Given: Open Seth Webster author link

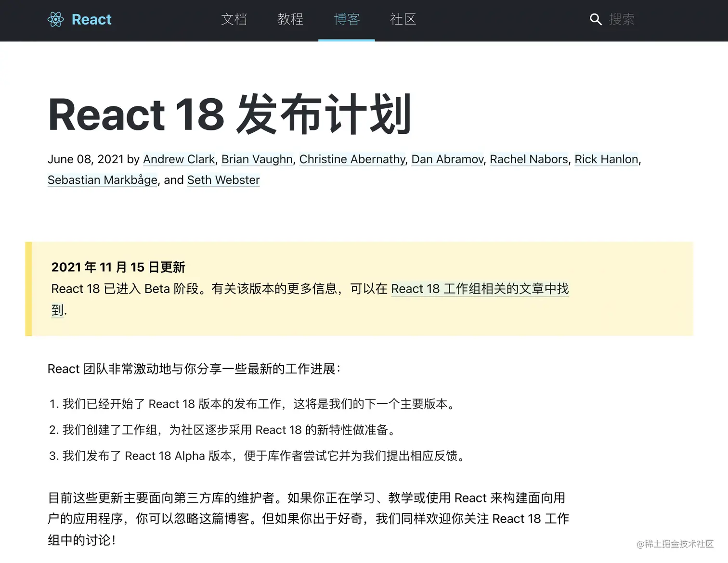Looking at the screenshot, I should (x=223, y=180).
